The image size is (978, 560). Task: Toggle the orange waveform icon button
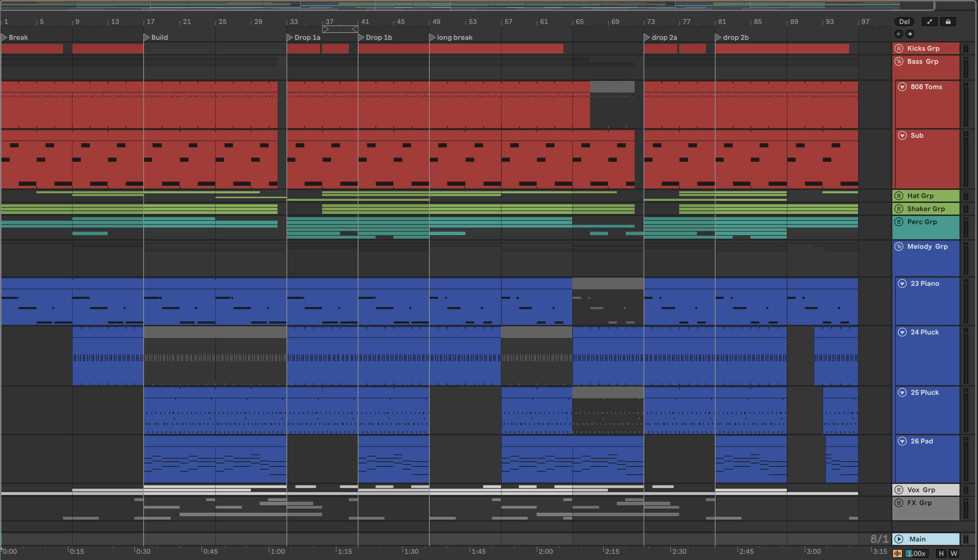click(897, 553)
